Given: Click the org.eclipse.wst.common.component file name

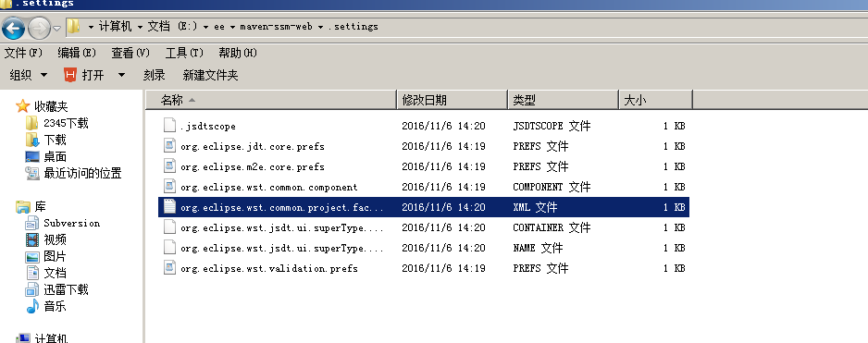Looking at the screenshot, I should (x=269, y=188).
